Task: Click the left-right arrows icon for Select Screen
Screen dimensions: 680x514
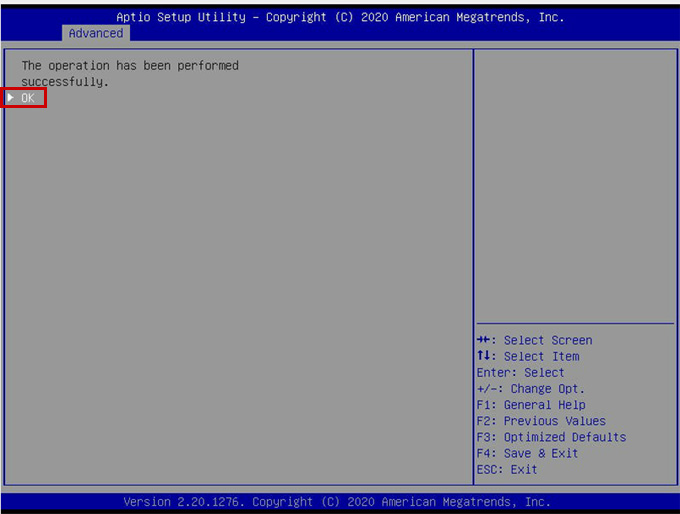Action: point(483,340)
